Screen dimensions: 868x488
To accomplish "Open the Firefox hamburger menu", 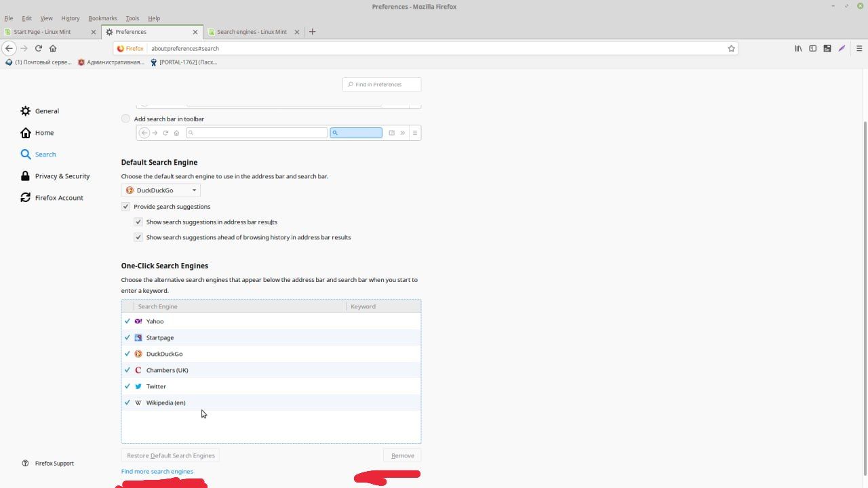I will pyautogui.click(x=859, y=48).
